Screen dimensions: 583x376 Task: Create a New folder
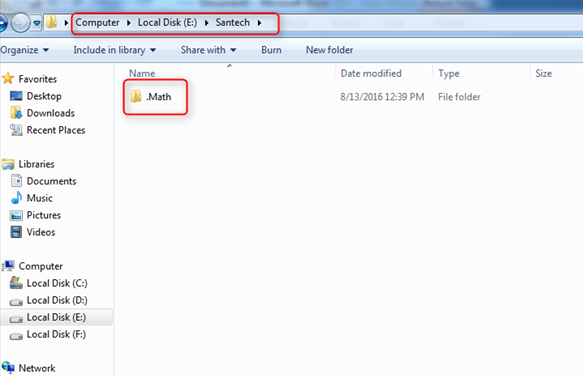pos(329,50)
